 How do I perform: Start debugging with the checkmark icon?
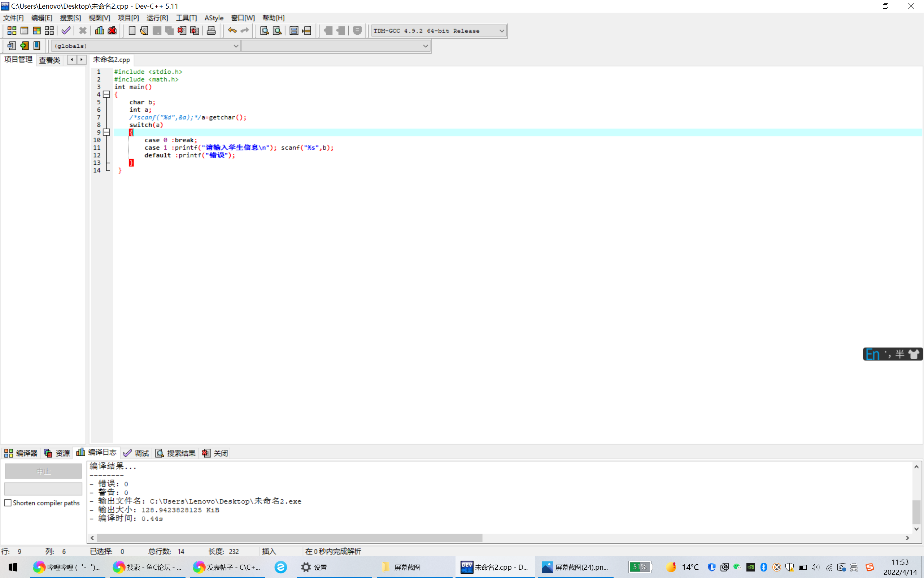[66, 31]
